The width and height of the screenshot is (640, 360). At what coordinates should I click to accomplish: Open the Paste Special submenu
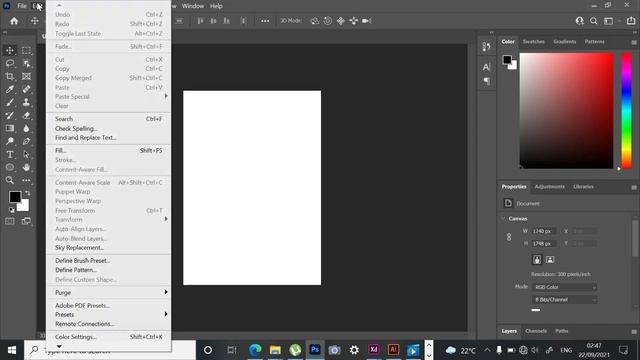pos(109,97)
